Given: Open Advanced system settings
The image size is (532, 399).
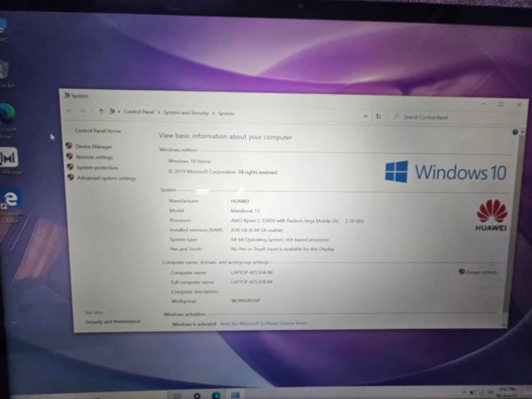Looking at the screenshot, I should [x=106, y=178].
